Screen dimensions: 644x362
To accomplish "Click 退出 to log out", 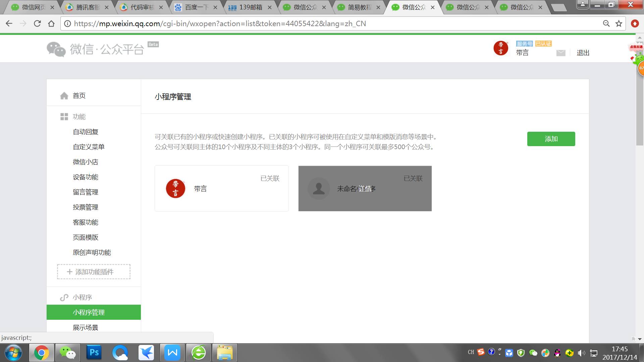I will (583, 53).
